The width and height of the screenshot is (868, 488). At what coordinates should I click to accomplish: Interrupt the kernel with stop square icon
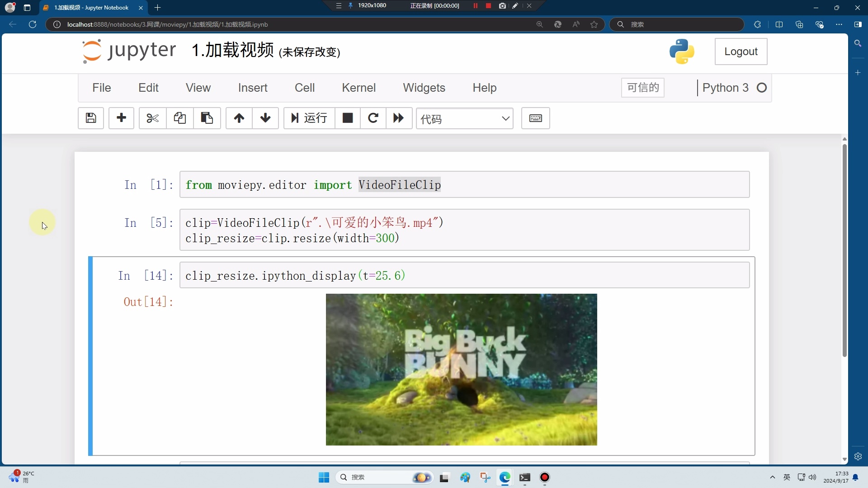pos(348,118)
